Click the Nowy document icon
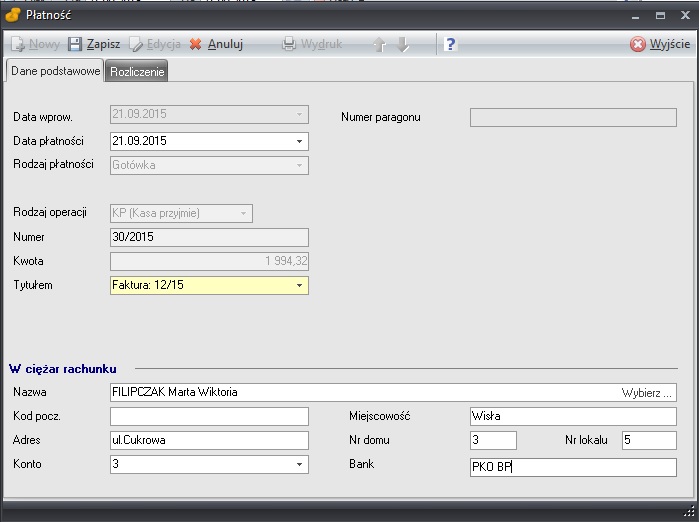This screenshot has height=522, width=699. [18, 44]
